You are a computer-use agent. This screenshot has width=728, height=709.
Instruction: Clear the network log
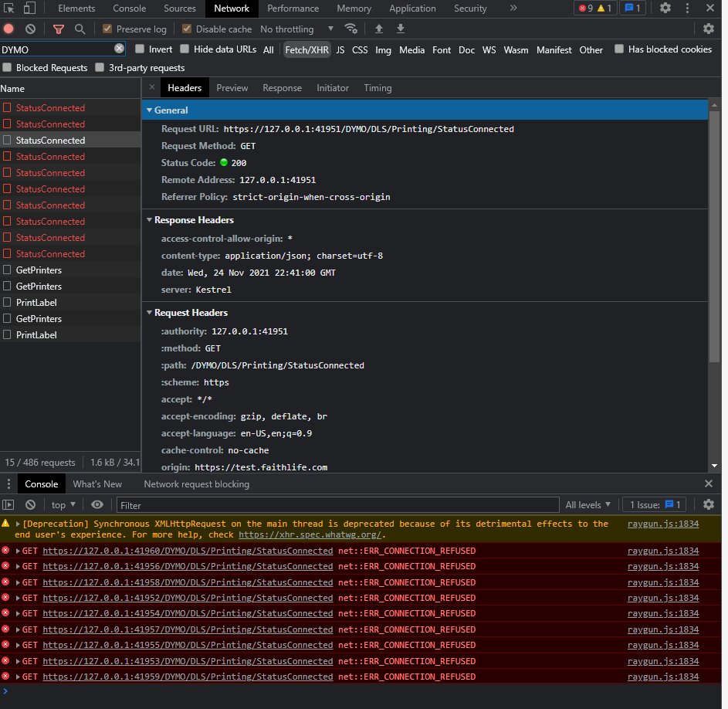click(x=30, y=29)
